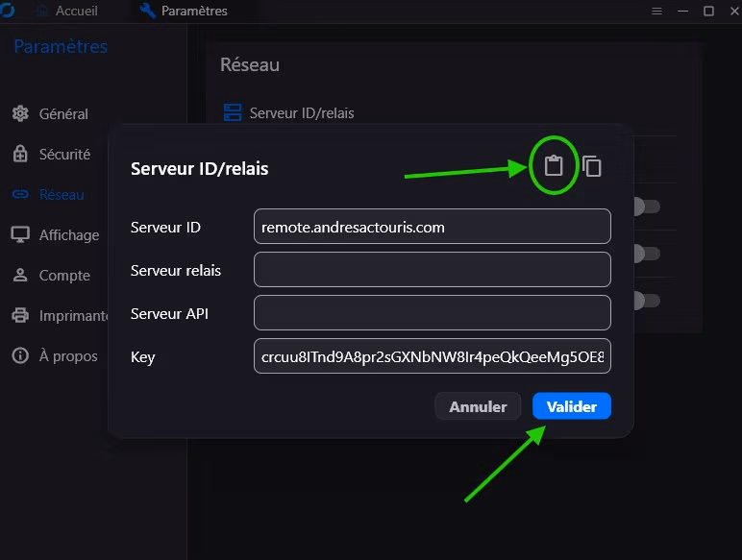Minimize the application window
742x560 pixels.
(682, 11)
